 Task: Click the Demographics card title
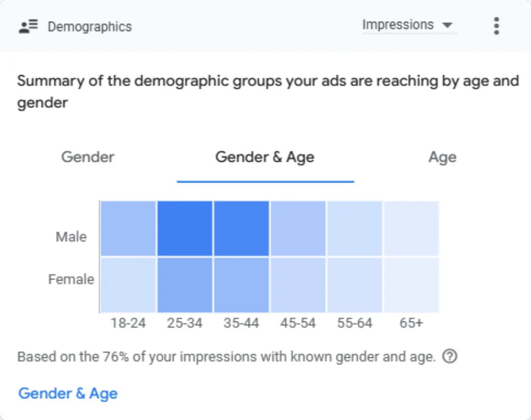tap(90, 27)
